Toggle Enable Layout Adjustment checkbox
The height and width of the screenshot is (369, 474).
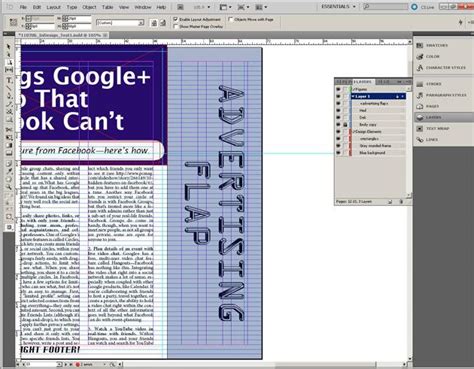tap(176, 19)
